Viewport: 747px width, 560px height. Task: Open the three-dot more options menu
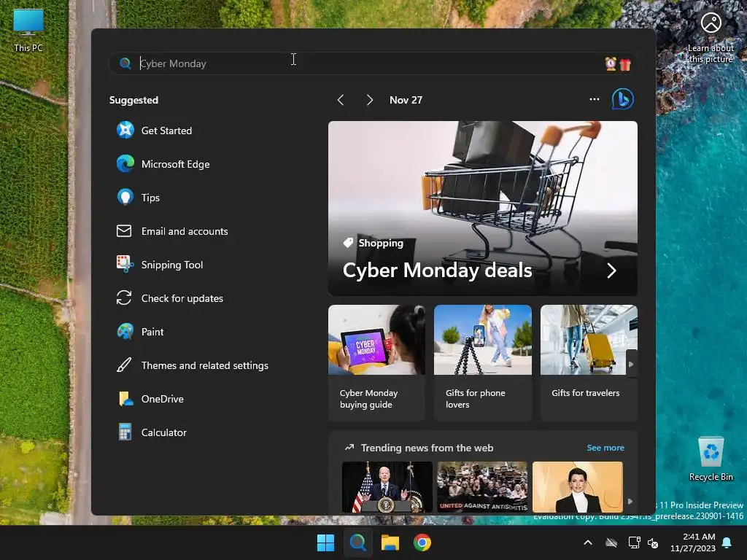pos(594,99)
